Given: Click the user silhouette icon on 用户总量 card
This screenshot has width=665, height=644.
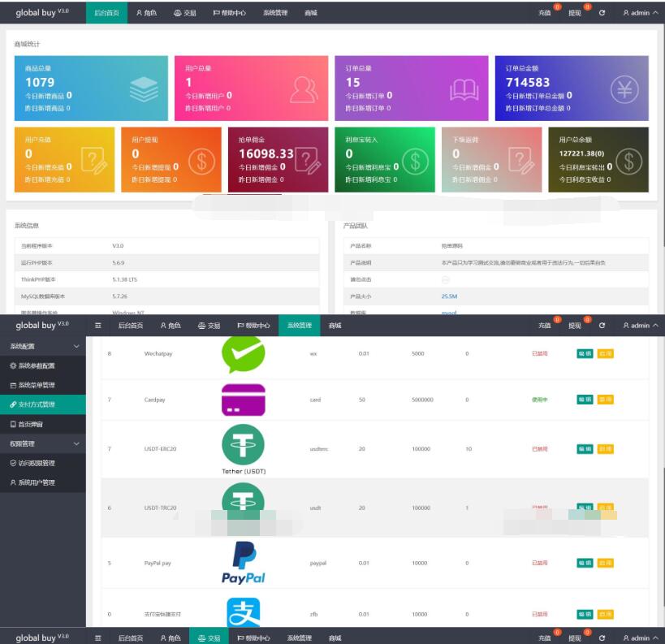Looking at the screenshot, I should point(303,89).
